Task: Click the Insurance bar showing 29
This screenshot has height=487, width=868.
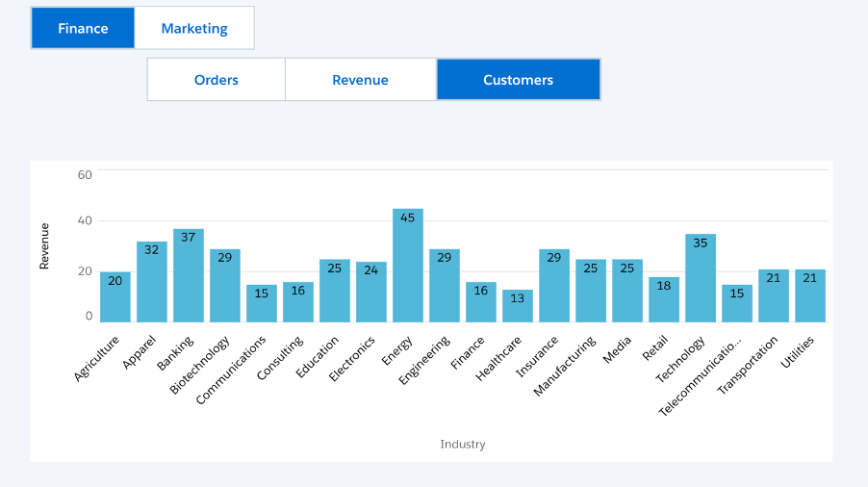Action: (x=554, y=286)
